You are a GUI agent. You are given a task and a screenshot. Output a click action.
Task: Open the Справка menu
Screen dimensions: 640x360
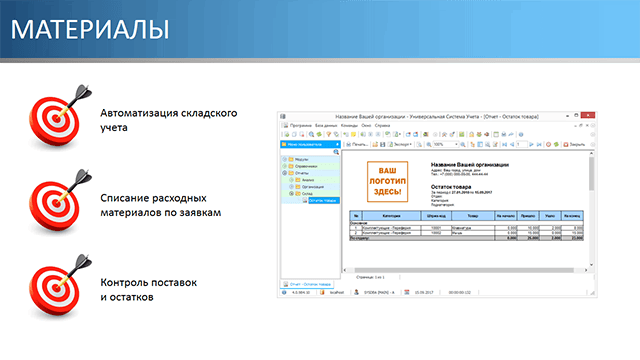click(382, 126)
